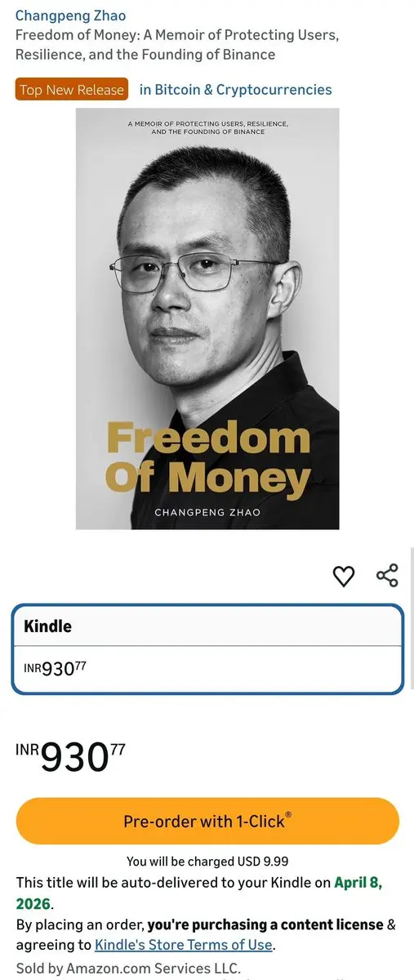Enlarge the Freedom Of Money book cover
The image size is (414, 980).
tap(207, 318)
